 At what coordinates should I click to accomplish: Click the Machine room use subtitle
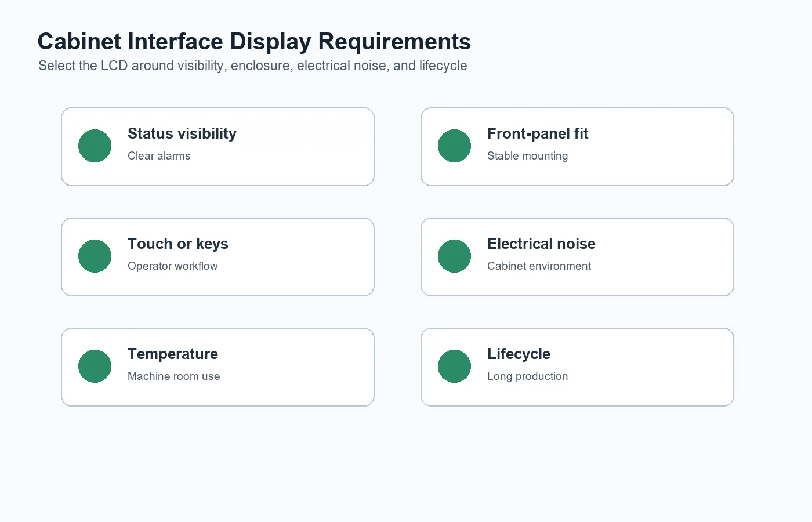174,376
